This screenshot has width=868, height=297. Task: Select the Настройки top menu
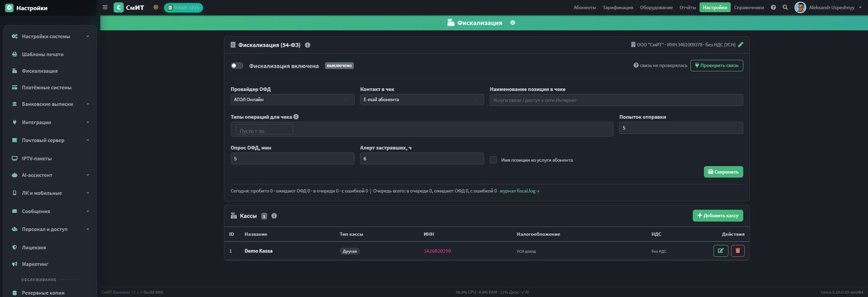tap(715, 7)
